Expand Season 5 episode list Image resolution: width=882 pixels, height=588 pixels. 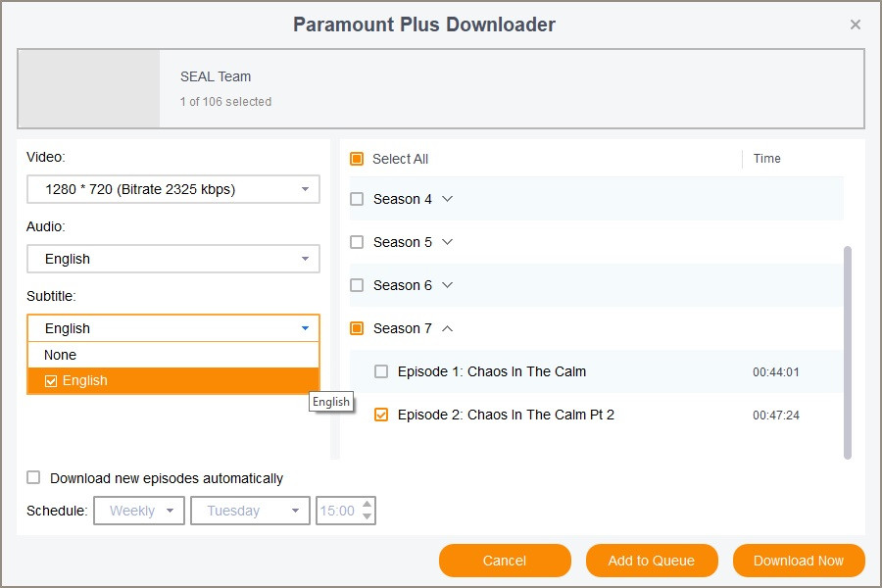[448, 242]
